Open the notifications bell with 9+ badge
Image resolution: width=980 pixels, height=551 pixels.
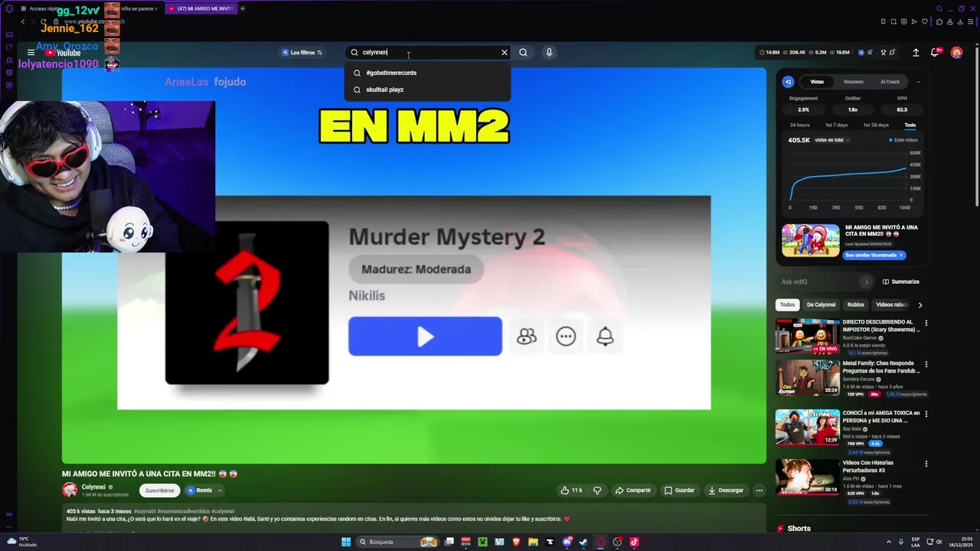936,53
